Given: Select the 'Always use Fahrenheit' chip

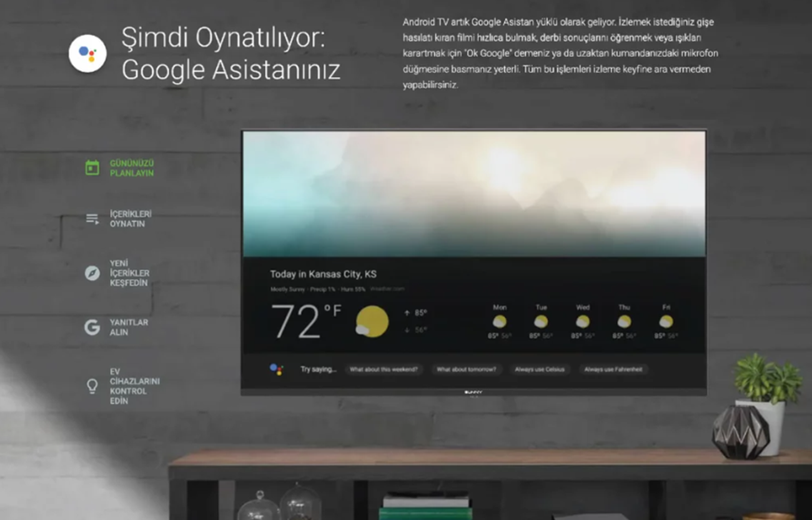Looking at the screenshot, I should point(613,369).
